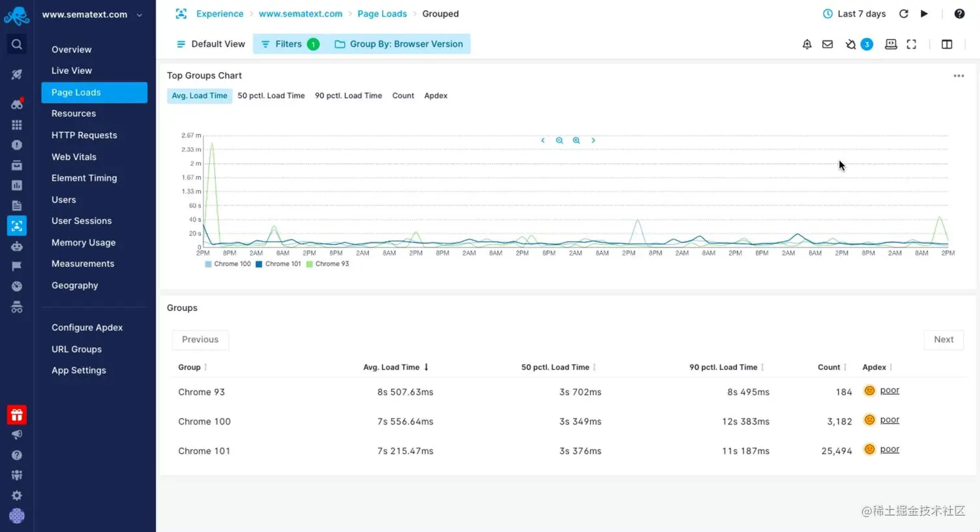
Task: Sort the table by Group column
Action: pos(192,367)
